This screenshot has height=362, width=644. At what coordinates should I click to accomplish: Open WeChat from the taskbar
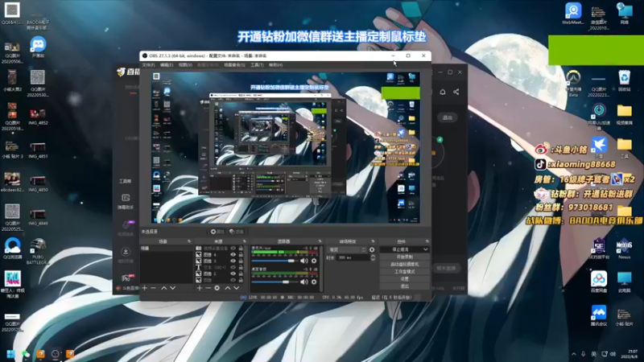[x=26, y=354]
